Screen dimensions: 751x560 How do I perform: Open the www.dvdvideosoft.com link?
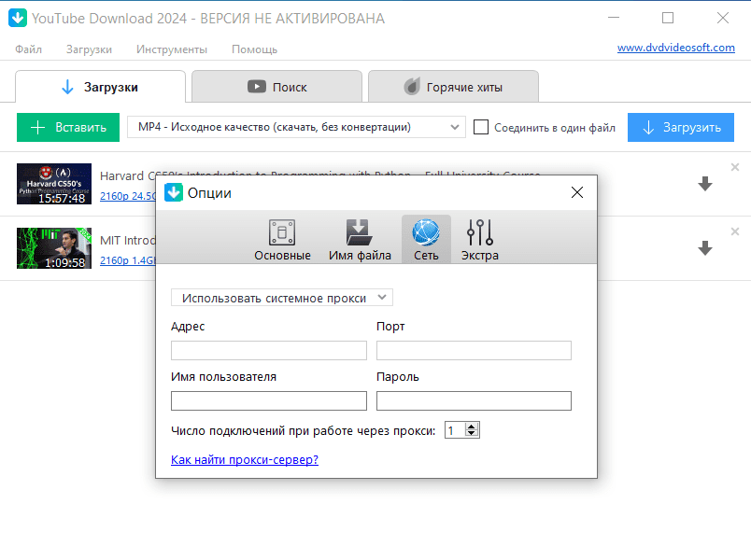(x=675, y=48)
